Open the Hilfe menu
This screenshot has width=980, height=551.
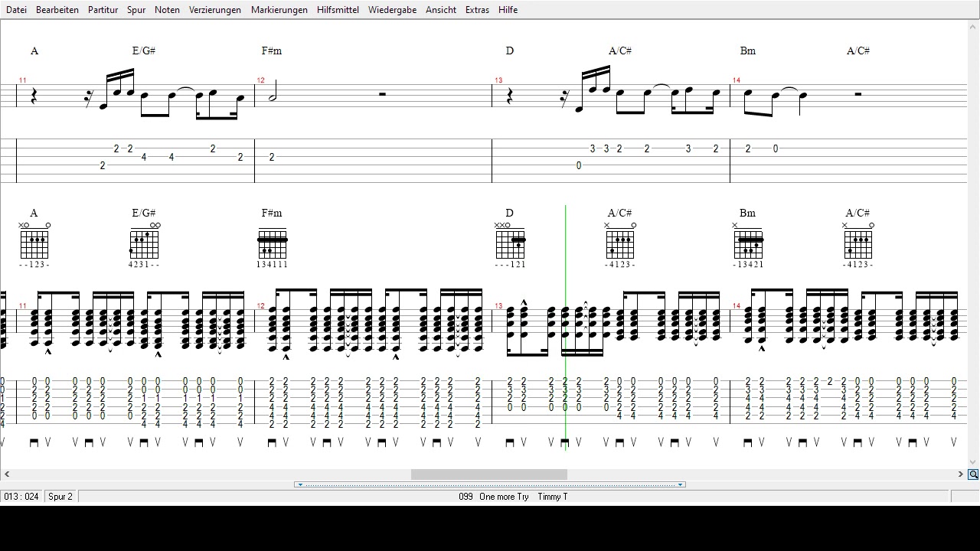pos(508,10)
